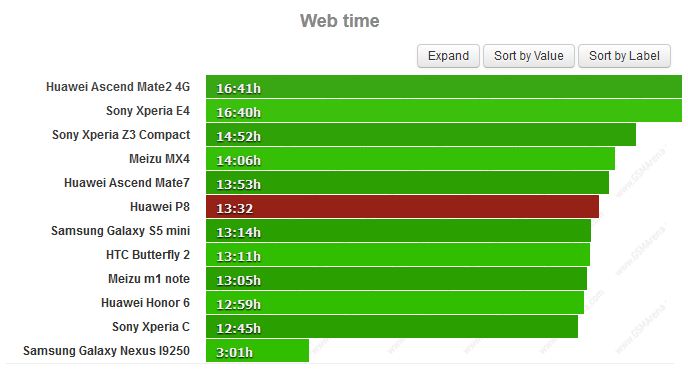
Task: Click the Sony Xperia Z3 Compact label
Action: [x=121, y=135]
